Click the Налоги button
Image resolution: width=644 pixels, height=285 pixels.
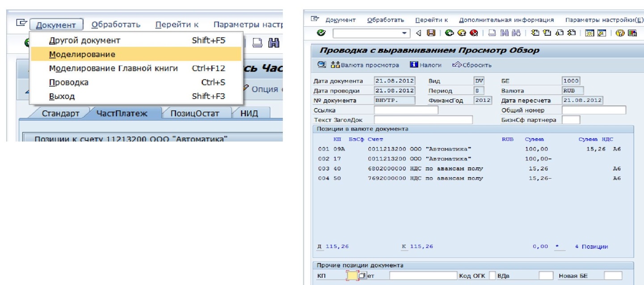(x=425, y=65)
